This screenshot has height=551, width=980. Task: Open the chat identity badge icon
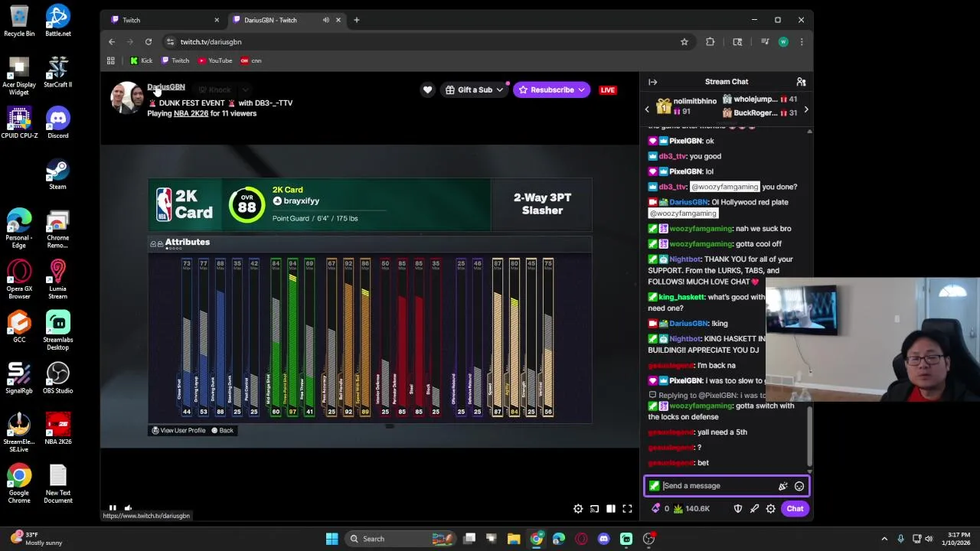click(x=654, y=486)
